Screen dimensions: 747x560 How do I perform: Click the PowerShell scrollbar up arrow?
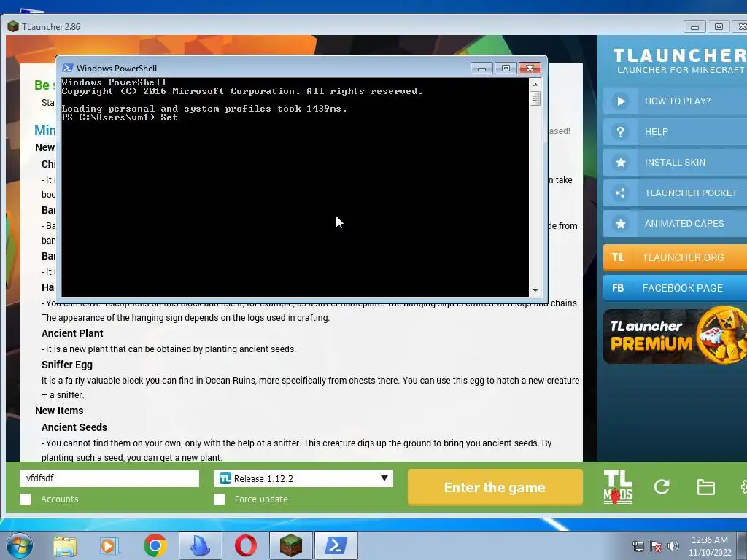[535, 85]
